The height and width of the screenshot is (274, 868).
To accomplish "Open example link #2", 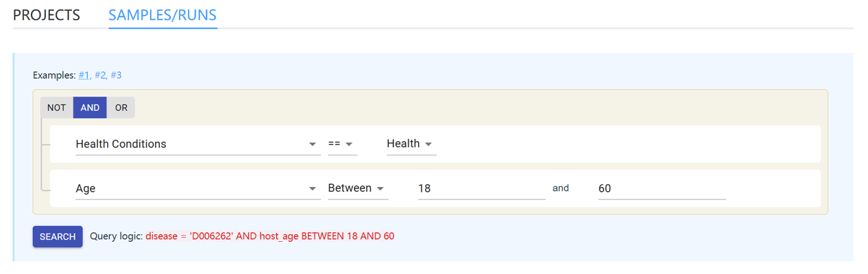I will (x=100, y=75).
